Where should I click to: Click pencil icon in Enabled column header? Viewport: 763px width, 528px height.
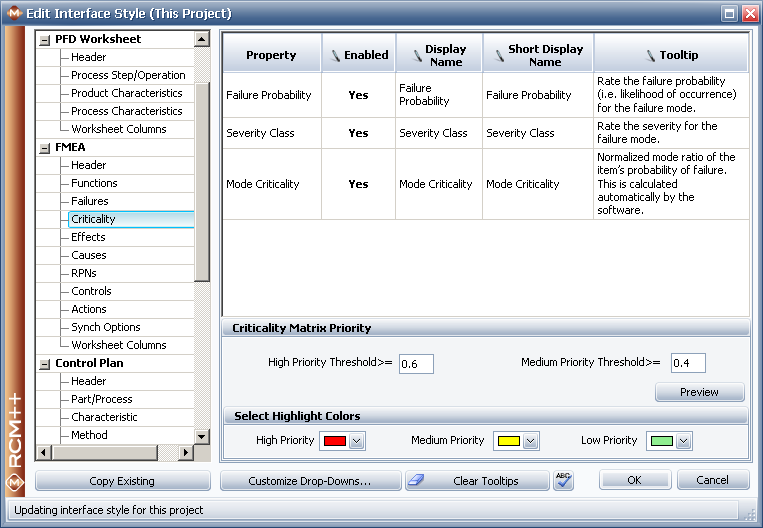click(x=335, y=55)
